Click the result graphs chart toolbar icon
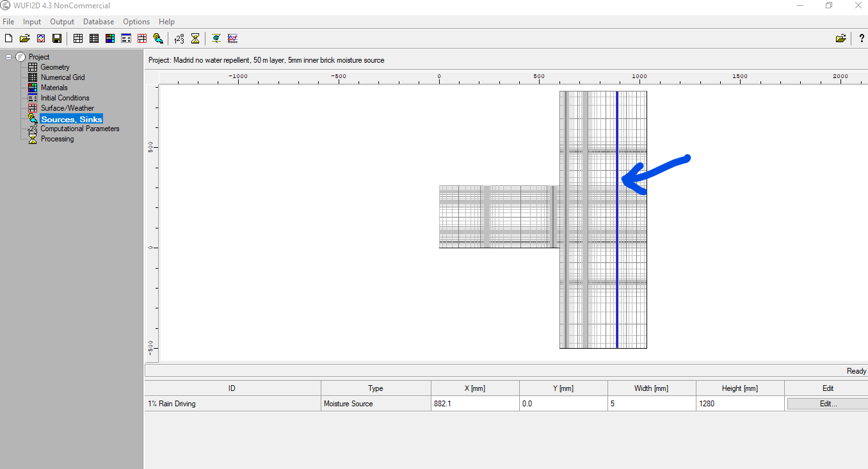868x469 pixels. click(x=232, y=38)
